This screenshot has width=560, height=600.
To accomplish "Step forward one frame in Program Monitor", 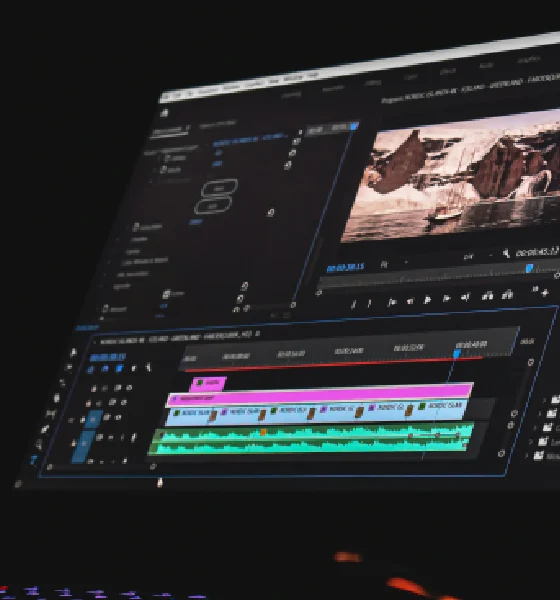I will pyautogui.click(x=446, y=298).
